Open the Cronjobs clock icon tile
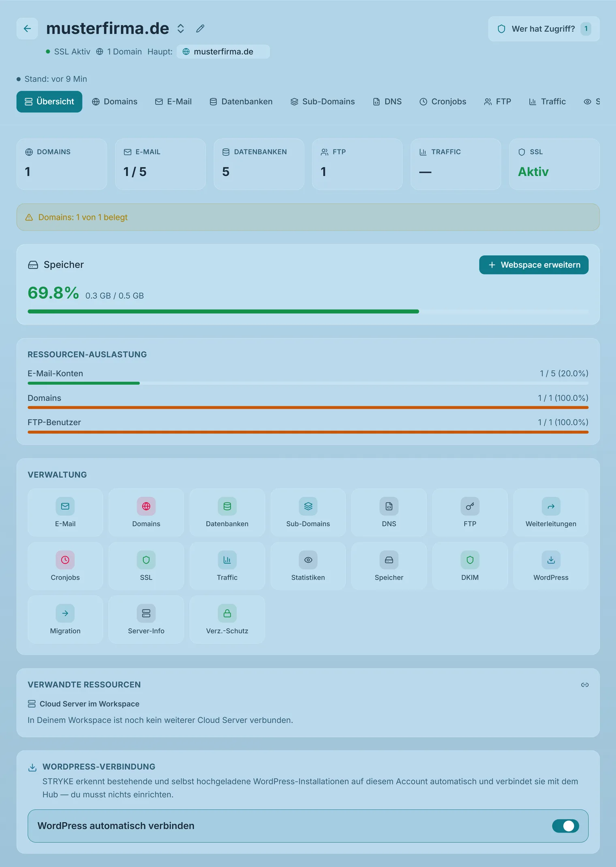Image resolution: width=616 pixels, height=867 pixels. coord(65,566)
